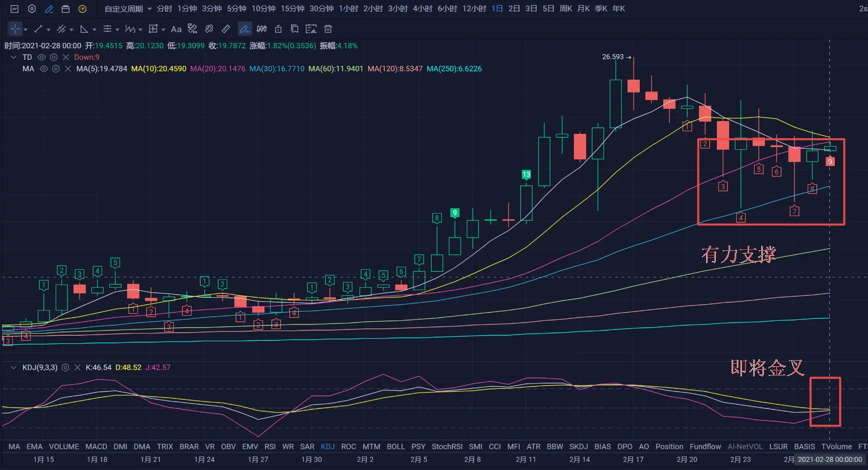Click the red 9 TD marker

point(830,161)
